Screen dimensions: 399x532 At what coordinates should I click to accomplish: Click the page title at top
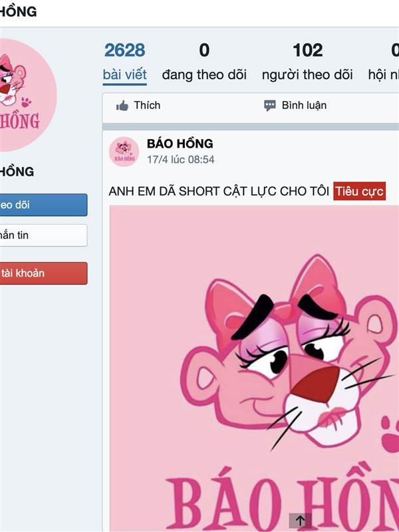[19, 12]
